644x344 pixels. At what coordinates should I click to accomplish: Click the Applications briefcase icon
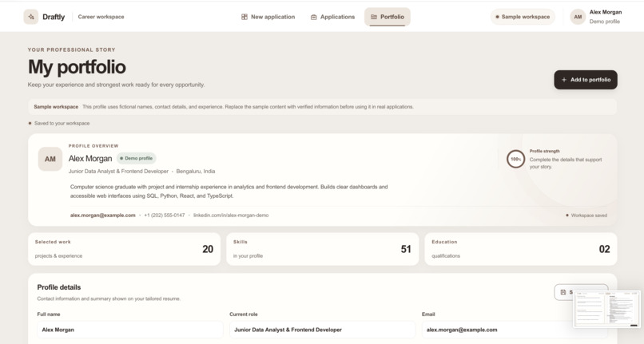[x=314, y=17]
